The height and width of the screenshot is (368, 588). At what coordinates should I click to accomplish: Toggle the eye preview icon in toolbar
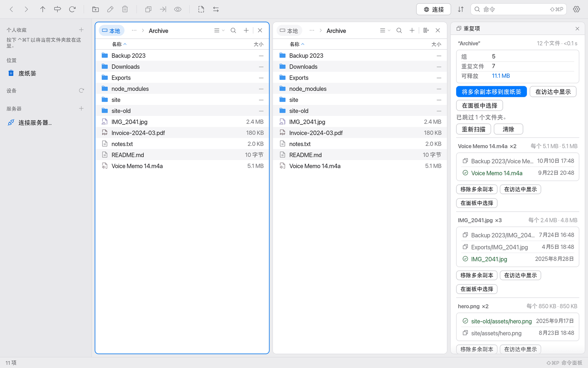pos(178,9)
